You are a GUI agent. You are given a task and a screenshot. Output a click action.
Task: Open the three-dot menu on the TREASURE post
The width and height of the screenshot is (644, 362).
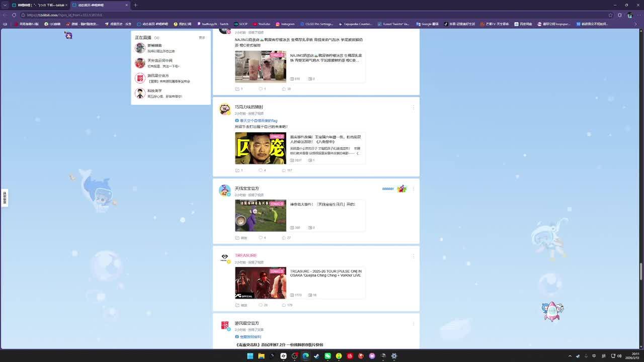click(x=413, y=256)
